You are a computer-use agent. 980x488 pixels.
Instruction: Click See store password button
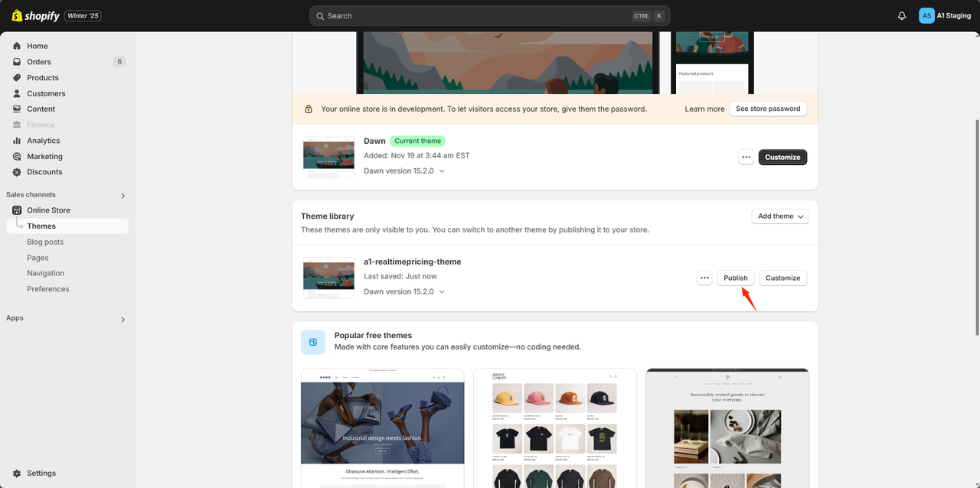tap(768, 109)
